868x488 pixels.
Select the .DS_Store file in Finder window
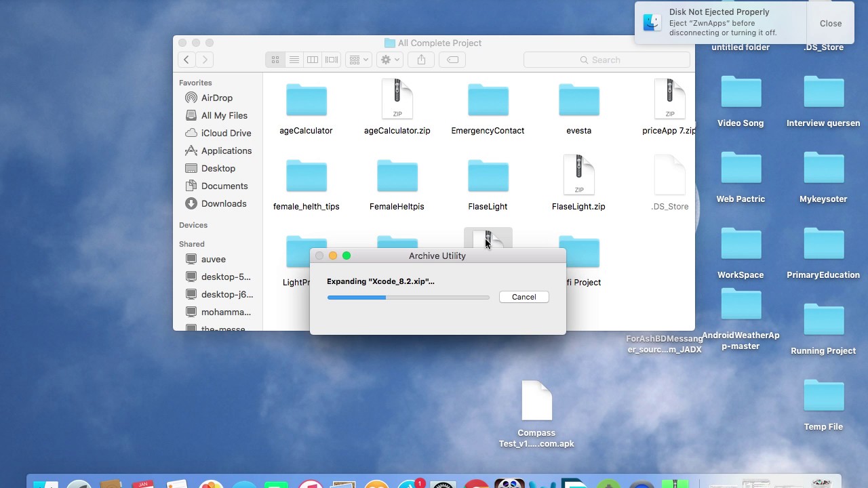coord(669,175)
